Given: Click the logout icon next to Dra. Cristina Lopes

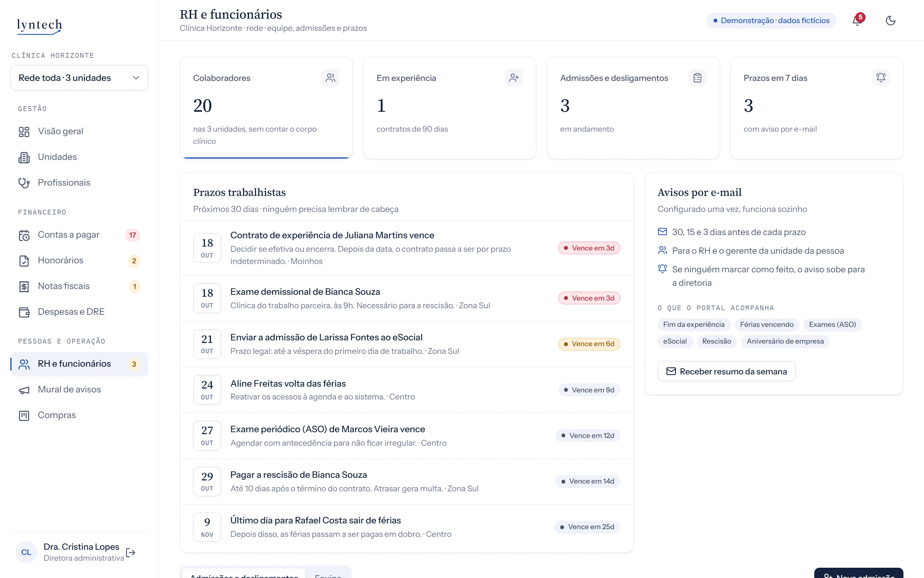Looking at the screenshot, I should click(x=131, y=552).
